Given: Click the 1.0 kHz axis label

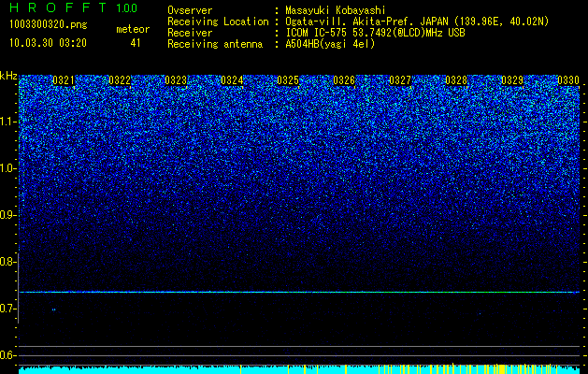Looking at the screenshot, I should click(x=8, y=168).
